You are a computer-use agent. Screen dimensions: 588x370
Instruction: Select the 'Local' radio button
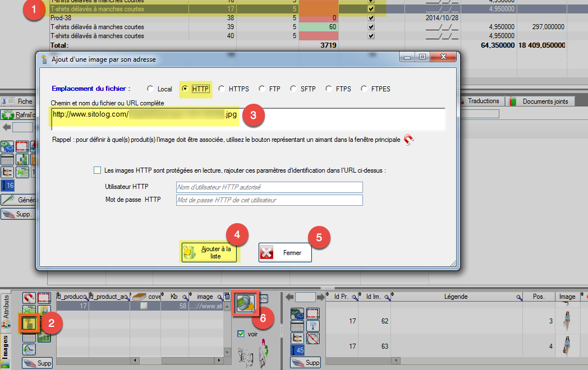coord(150,89)
